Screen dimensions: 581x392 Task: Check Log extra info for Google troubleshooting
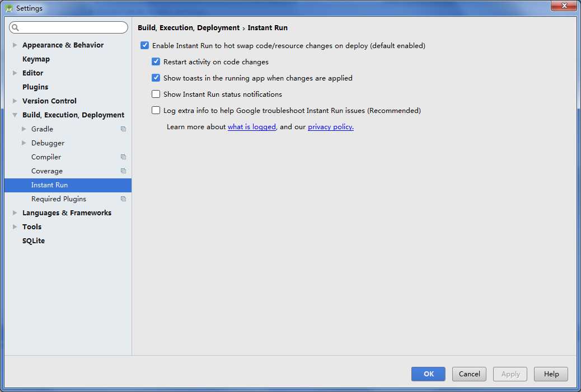[x=156, y=110]
